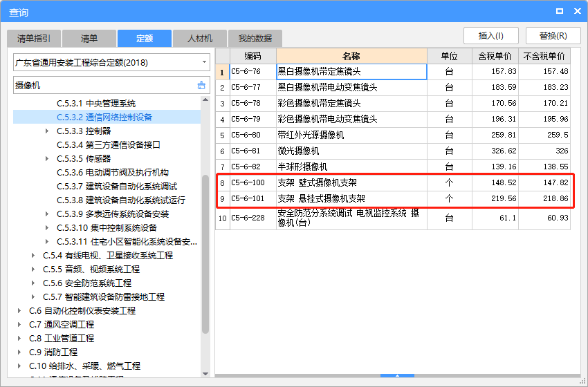
Task: Select C.5.3.6 电动调节阀及执行机构 tree item
Action: point(113,173)
